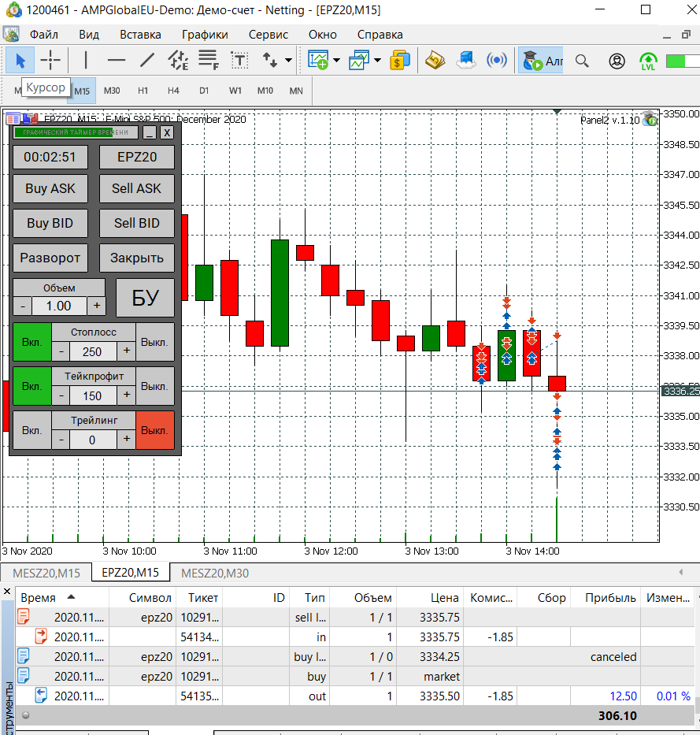This screenshot has width=700, height=735.
Task: Select the Fibonacci retracement tool
Action: pyautogui.click(x=209, y=61)
